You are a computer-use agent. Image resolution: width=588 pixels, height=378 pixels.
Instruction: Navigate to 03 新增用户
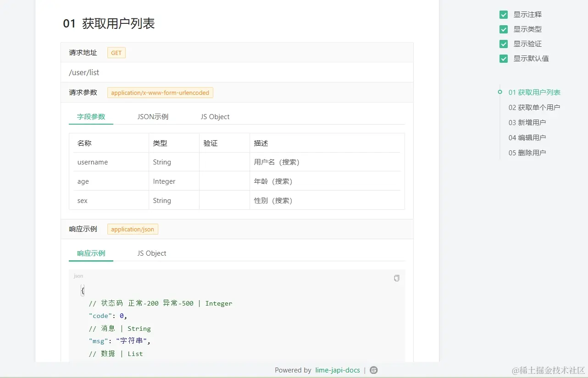pyautogui.click(x=527, y=122)
